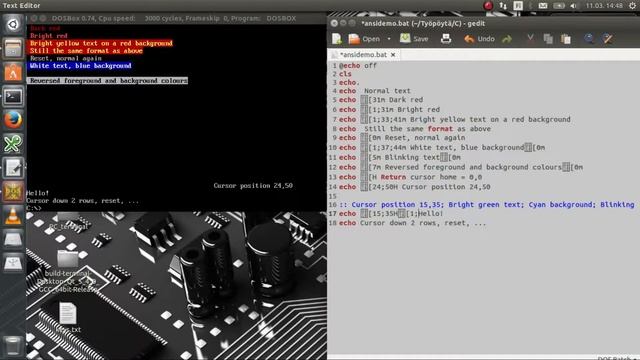Open the keyboard layout indicator

(518, 6)
